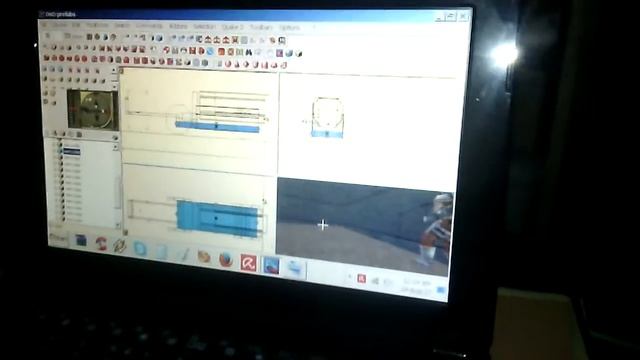Viewport: 640px width, 360px height.
Task: Open the Commands menu
Action: point(149,26)
